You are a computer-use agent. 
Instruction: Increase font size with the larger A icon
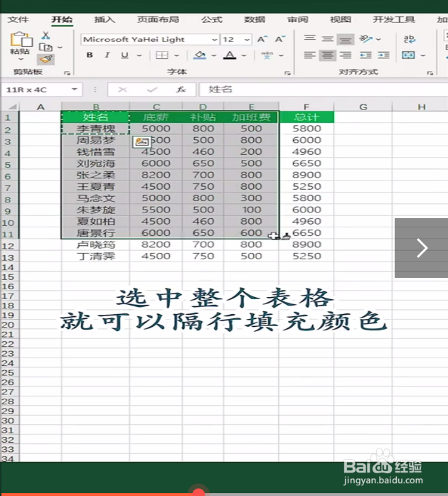pos(262,40)
